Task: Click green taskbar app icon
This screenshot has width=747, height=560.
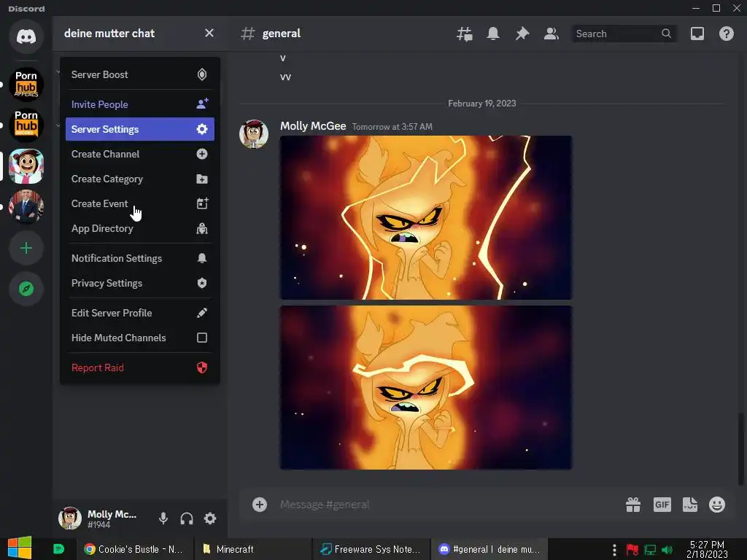Action: click(x=58, y=549)
